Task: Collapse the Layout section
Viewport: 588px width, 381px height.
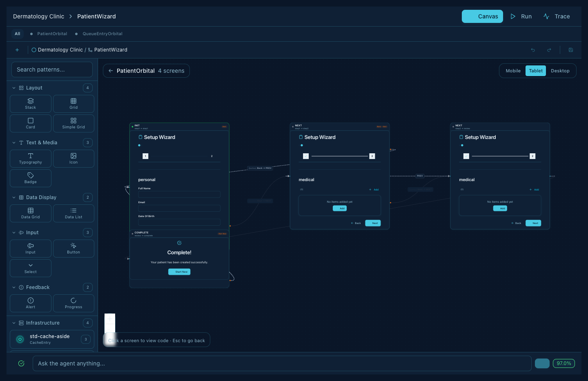Action: [14, 87]
